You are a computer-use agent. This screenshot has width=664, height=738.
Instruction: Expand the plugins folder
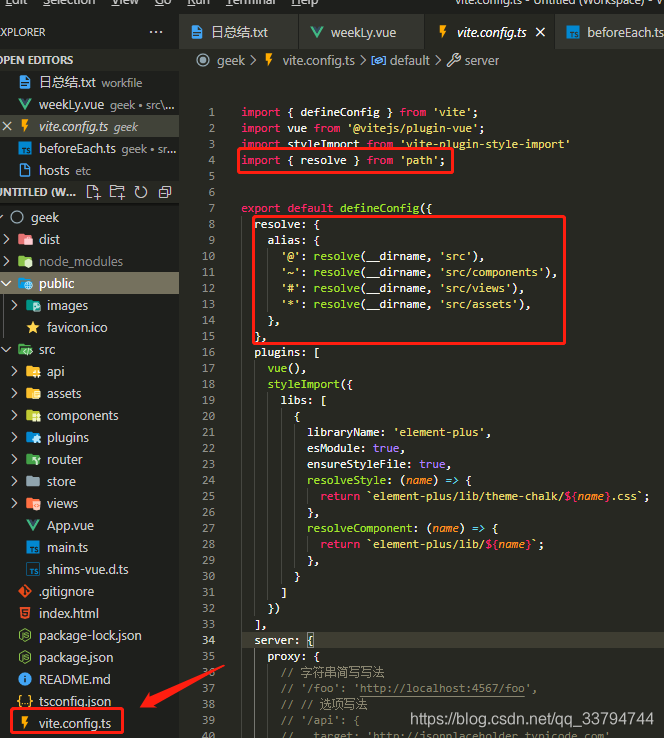[89, 438]
